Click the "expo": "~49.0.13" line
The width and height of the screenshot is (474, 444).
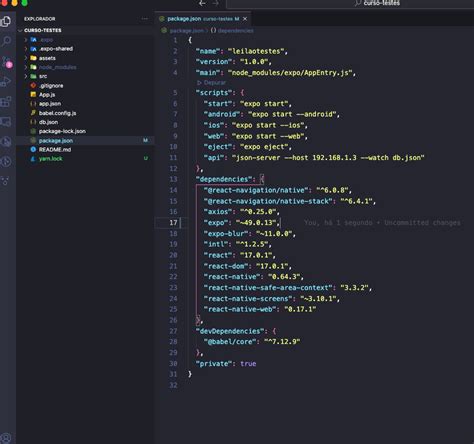(242, 223)
